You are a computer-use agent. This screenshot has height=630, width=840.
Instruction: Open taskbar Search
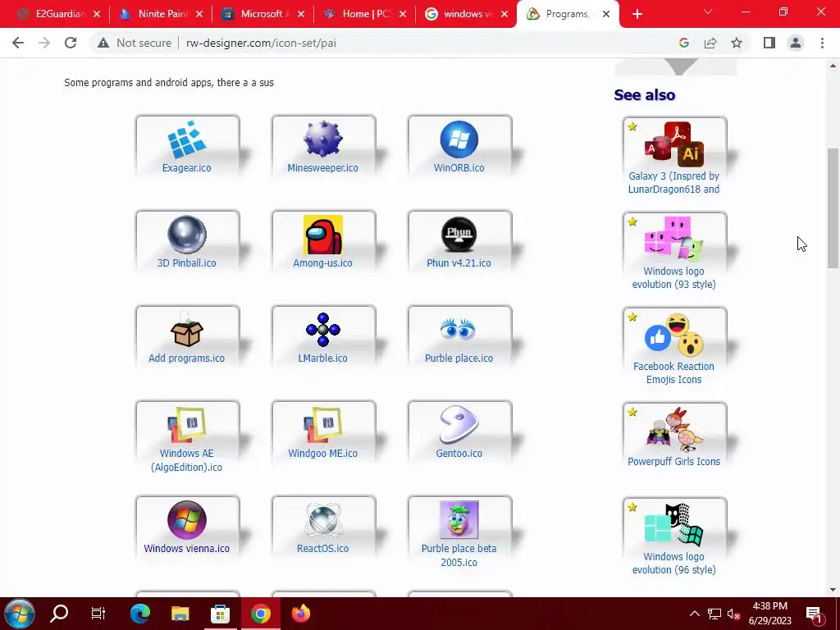point(59,614)
